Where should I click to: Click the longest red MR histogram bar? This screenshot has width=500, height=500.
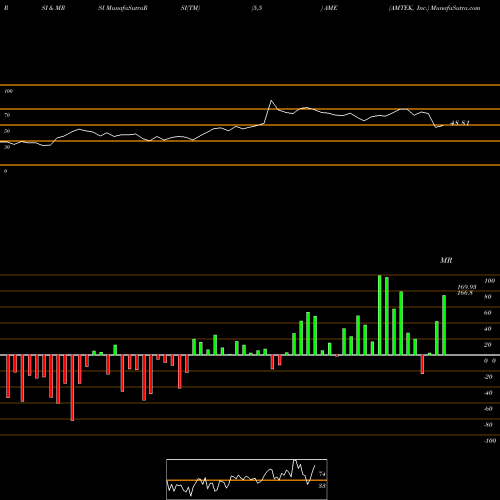click(x=72, y=388)
